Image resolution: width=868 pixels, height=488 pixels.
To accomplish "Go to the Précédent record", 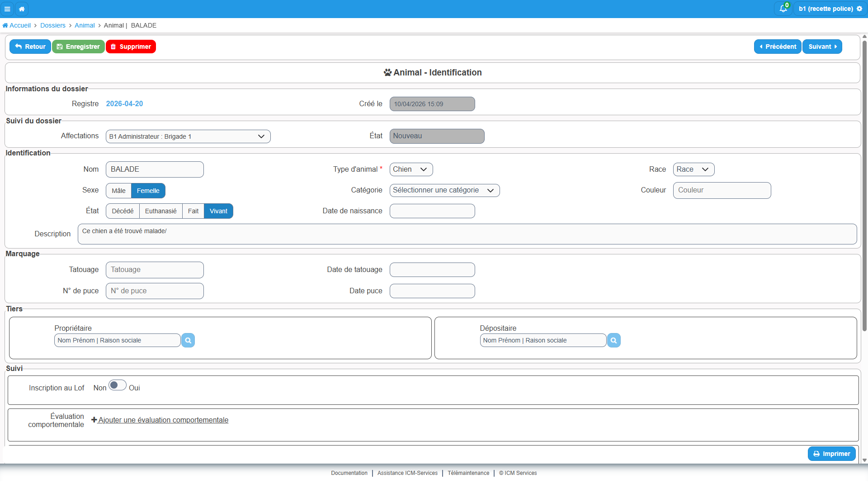I will coord(778,47).
